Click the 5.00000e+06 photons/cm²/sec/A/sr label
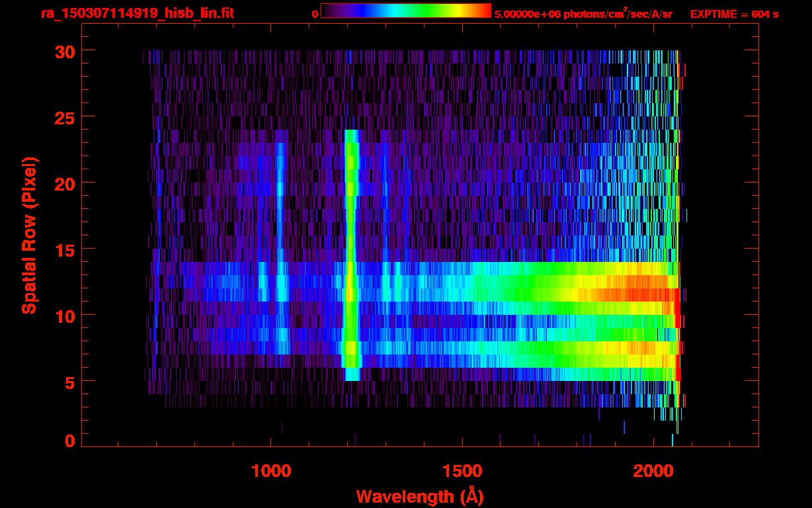The height and width of the screenshot is (508, 812). tap(583, 14)
